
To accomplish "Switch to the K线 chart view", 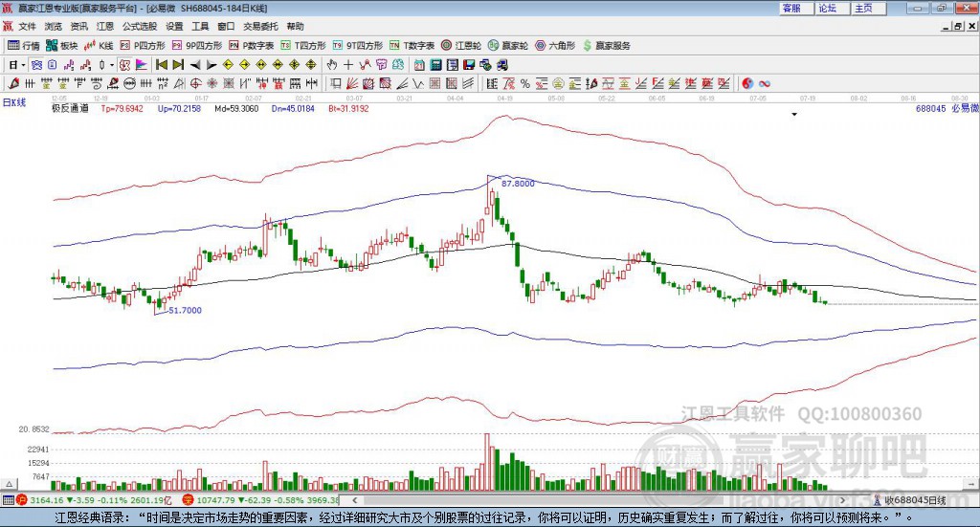I will coord(99,46).
